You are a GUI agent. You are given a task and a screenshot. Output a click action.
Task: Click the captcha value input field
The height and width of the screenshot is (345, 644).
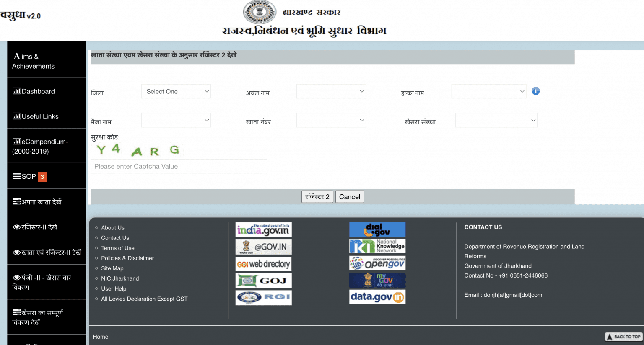tap(179, 166)
